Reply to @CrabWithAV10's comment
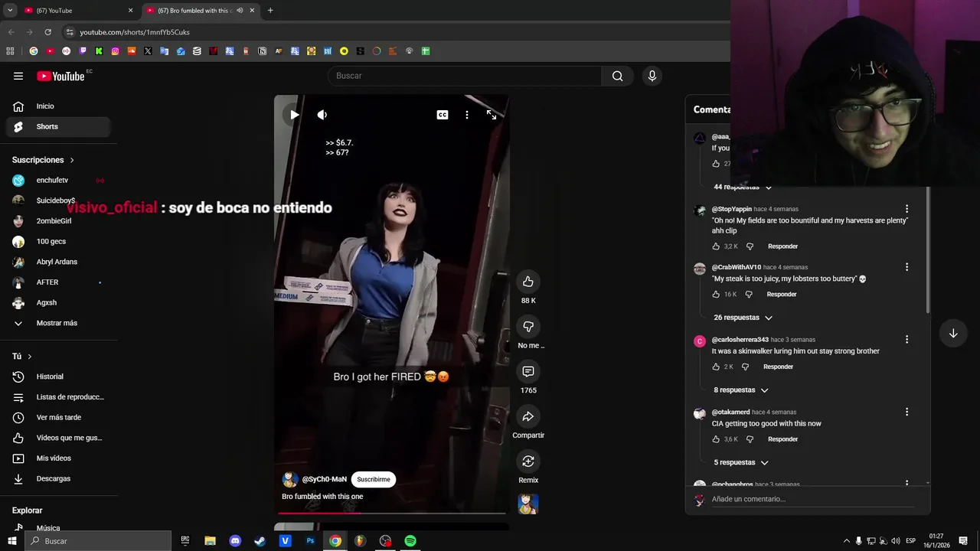The image size is (980, 551). (781, 294)
